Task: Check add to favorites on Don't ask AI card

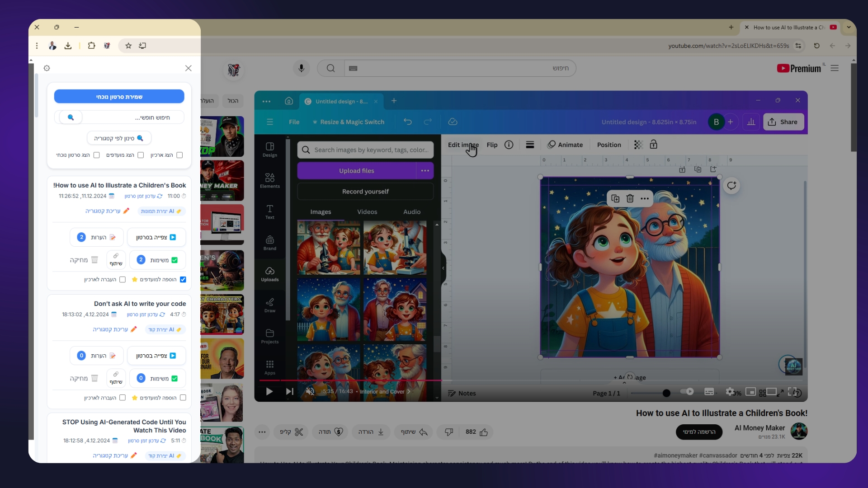Action: [183, 398]
